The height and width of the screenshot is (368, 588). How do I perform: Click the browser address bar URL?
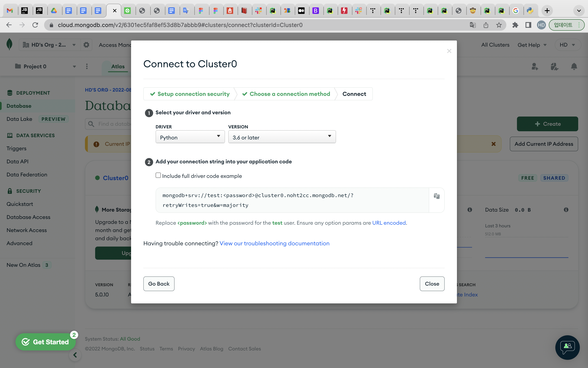point(180,25)
